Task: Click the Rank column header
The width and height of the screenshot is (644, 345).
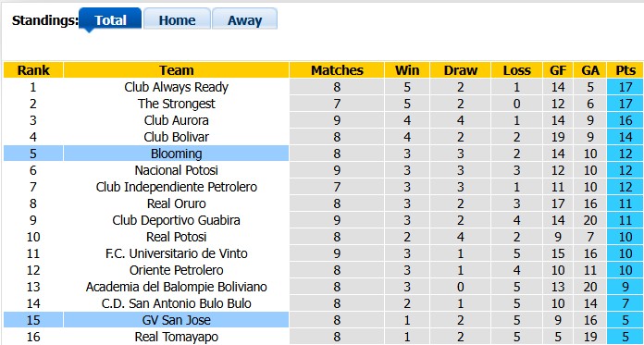Action: pyautogui.click(x=33, y=69)
